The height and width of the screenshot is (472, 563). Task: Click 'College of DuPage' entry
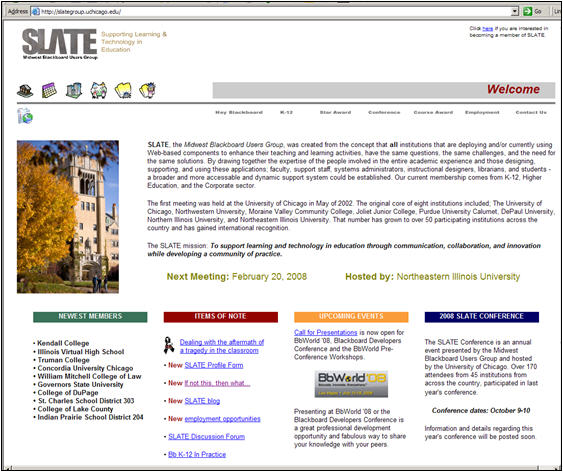click(68, 393)
